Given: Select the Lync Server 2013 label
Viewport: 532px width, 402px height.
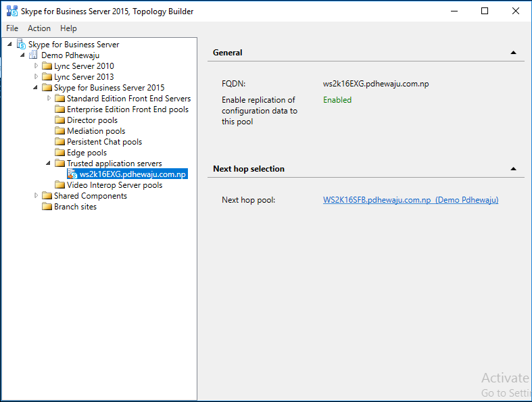Looking at the screenshot, I should click(84, 77).
